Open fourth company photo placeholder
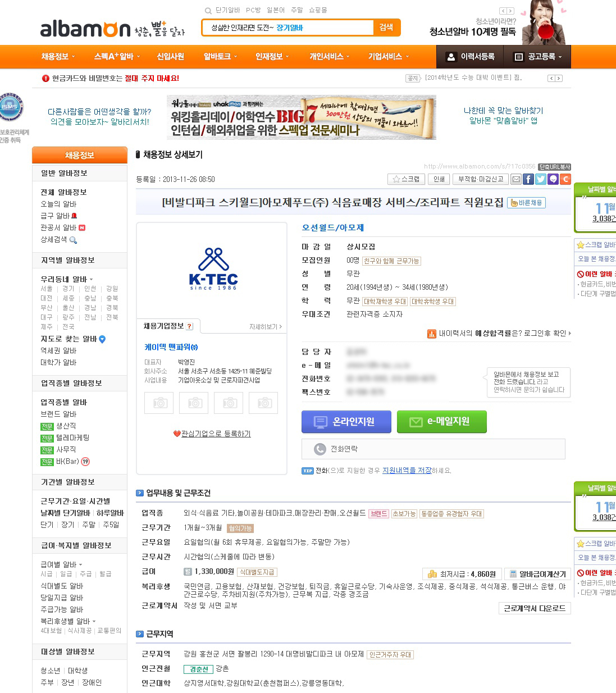The height and width of the screenshot is (693, 616). pos(264,403)
